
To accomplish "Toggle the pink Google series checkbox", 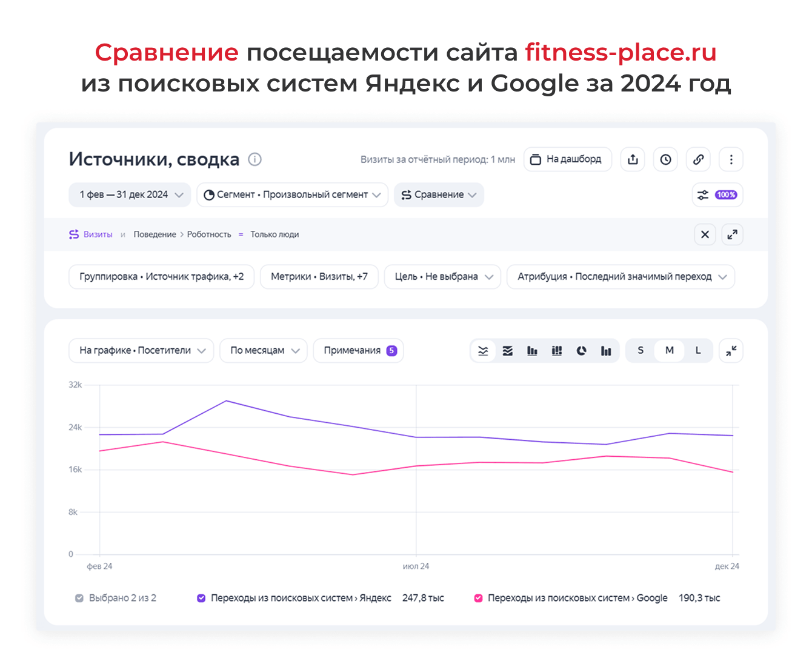I will point(478,599).
